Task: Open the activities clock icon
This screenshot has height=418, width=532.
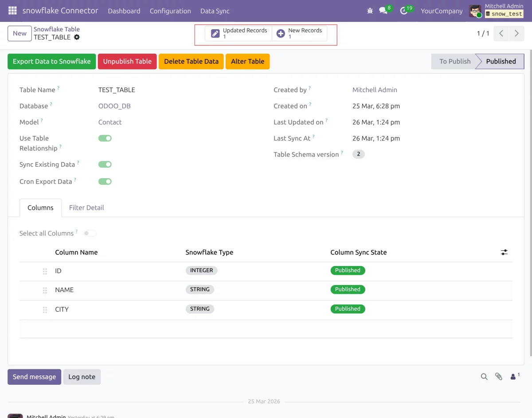Action: pos(403,11)
